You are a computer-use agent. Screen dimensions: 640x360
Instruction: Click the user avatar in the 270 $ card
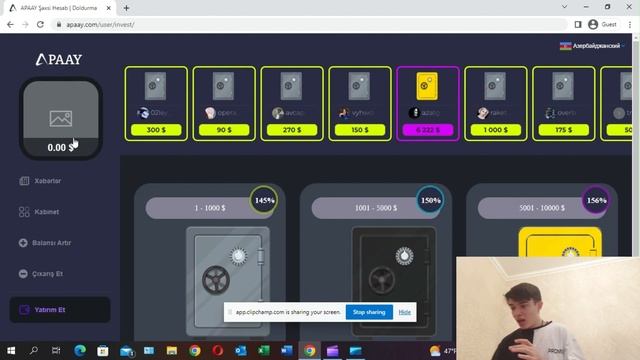278,113
